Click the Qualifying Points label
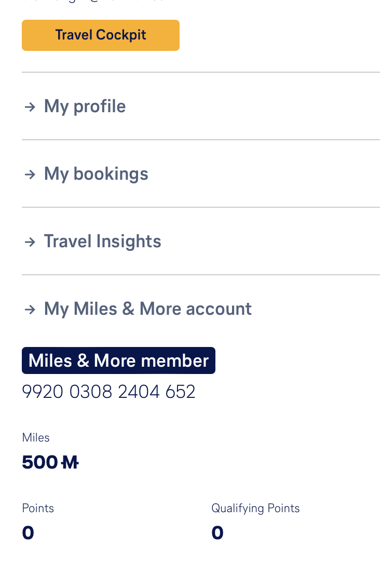 (255, 508)
